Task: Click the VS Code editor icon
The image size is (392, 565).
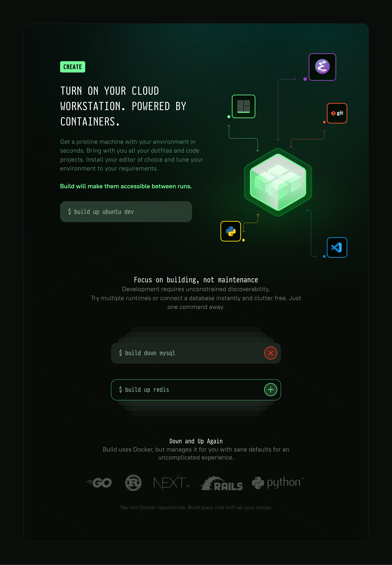Action: tap(337, 247)
